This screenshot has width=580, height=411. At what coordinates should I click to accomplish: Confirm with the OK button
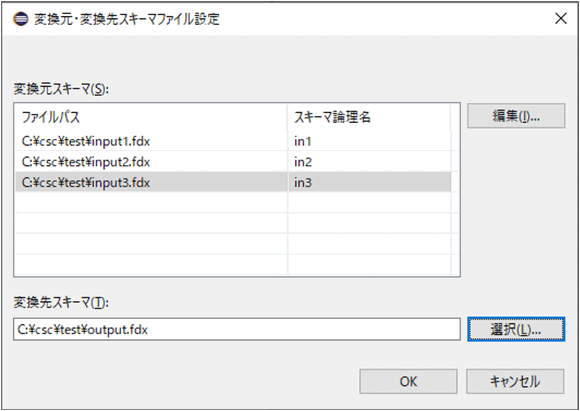coord(408,381)
